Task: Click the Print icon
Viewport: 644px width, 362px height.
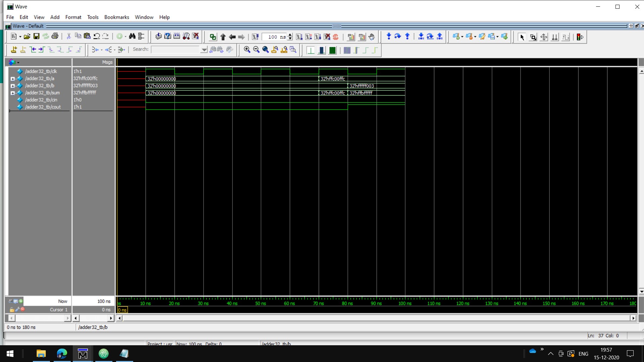Action: pos(55,37)
